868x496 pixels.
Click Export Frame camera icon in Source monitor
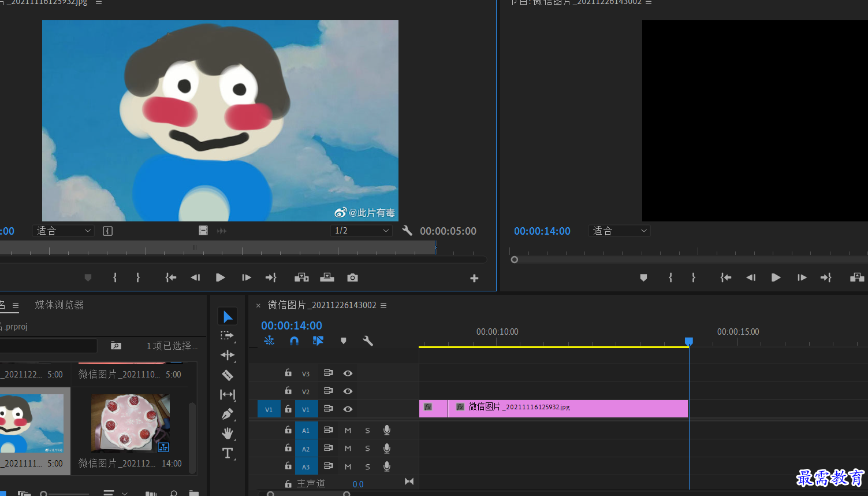click(352, 278)
